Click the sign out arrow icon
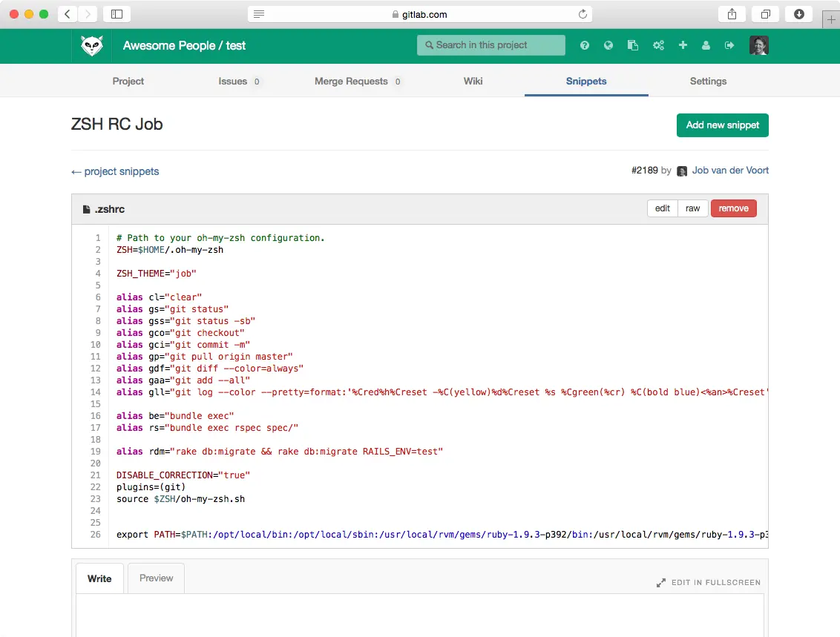This screenshot has height=637, width=840. [x=729, y=45]
